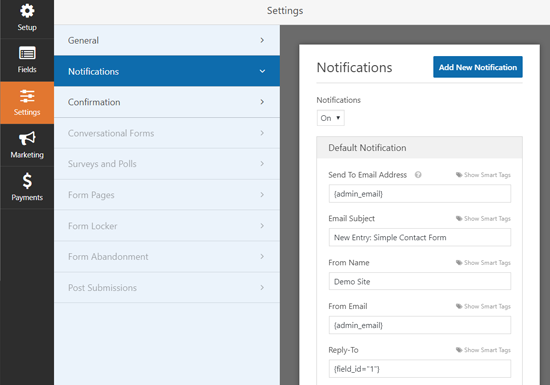The width and height of the screenshot is (550, 385).
Task: Click the Settings title at the top
Action: coord(285,11)
